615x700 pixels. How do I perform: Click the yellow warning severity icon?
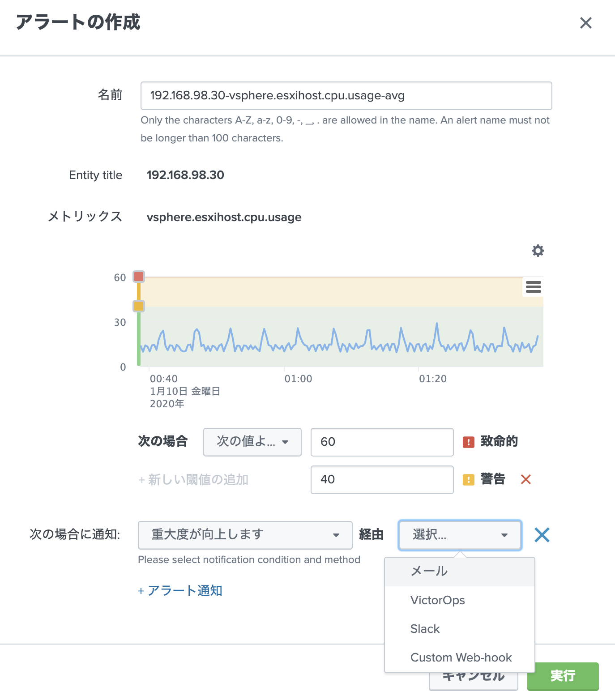tap(468, 480)
